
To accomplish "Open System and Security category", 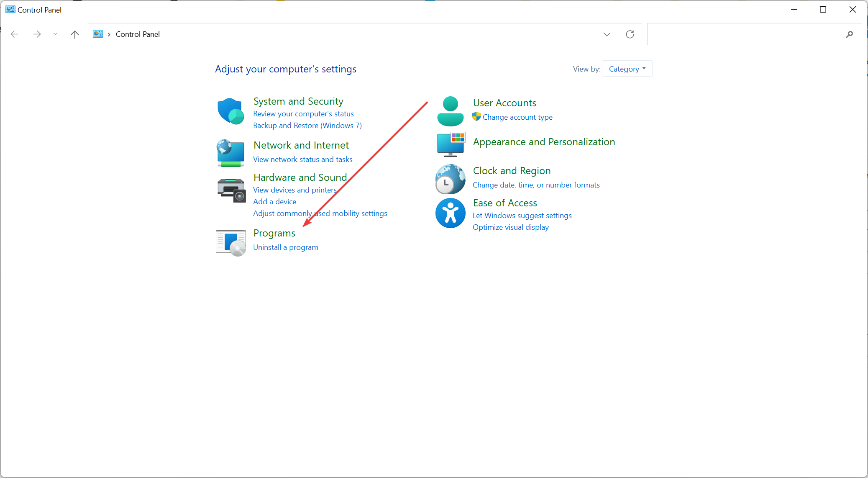I will tap(298, 101).
